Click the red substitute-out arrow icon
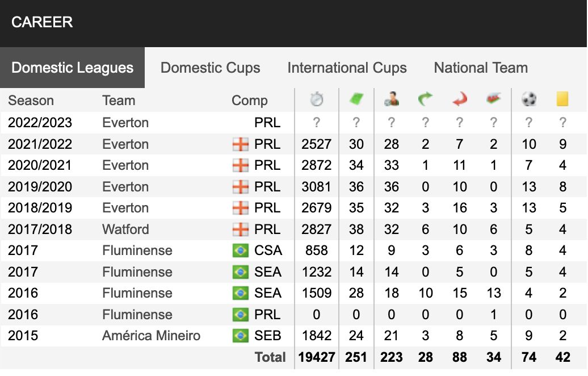 pos(459,99)
